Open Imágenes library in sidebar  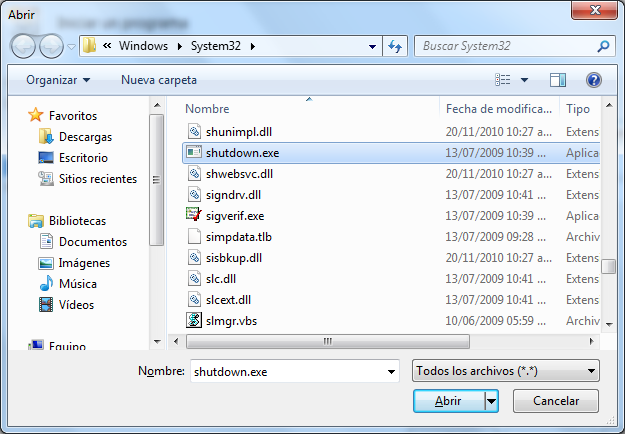tap(84, 263)
